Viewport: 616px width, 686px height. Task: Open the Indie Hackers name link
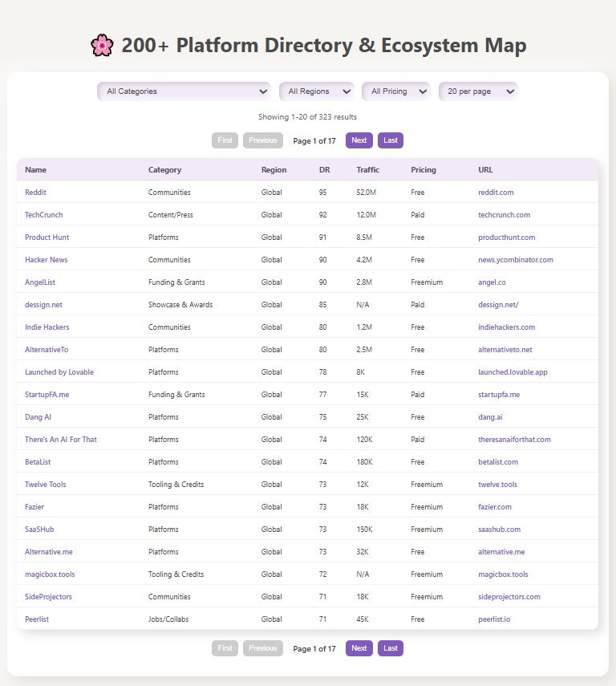[47, 327]
